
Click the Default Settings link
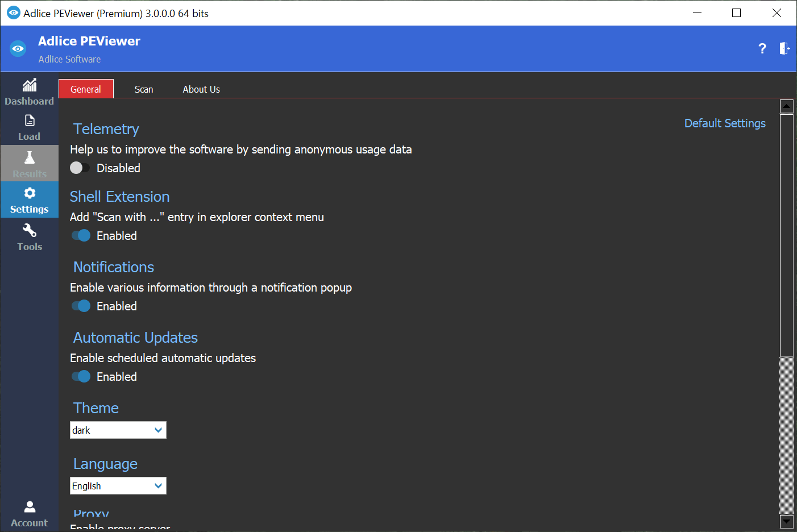click(x=725, y=123)
